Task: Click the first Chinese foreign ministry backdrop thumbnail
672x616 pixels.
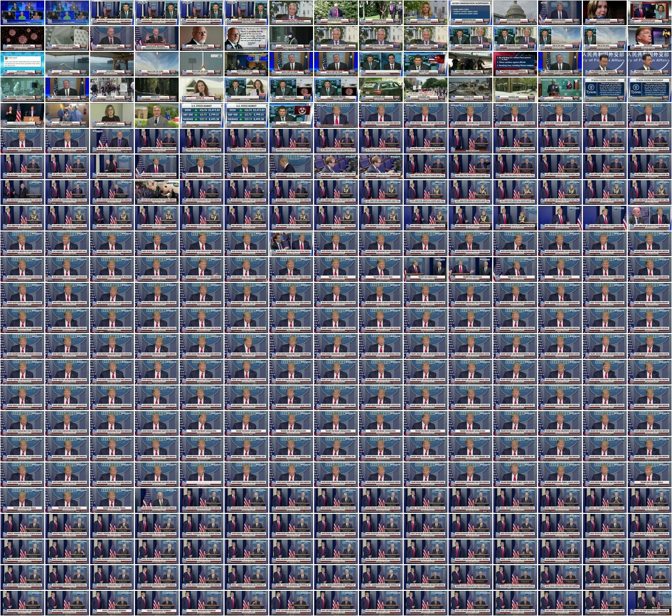Action: [604, 64]
